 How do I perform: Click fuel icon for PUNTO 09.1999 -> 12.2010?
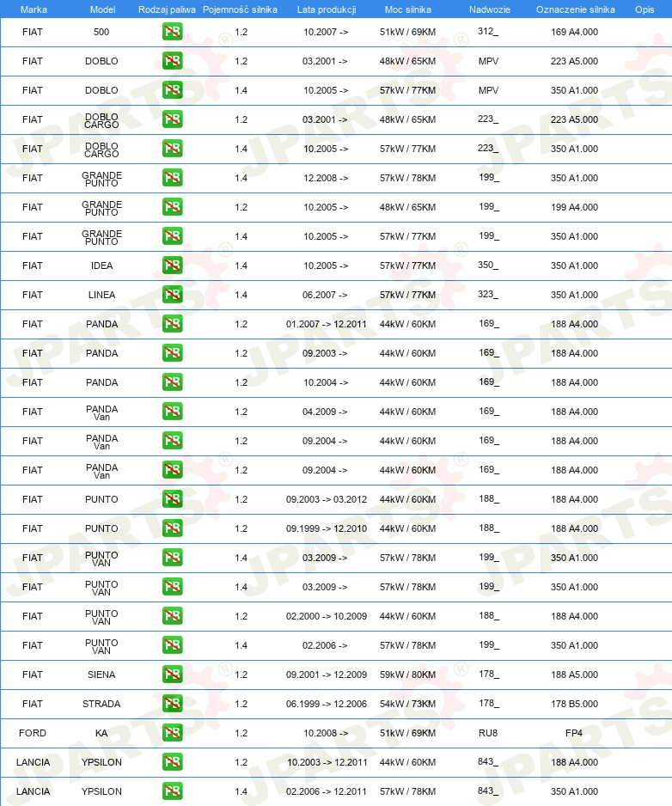172,528
